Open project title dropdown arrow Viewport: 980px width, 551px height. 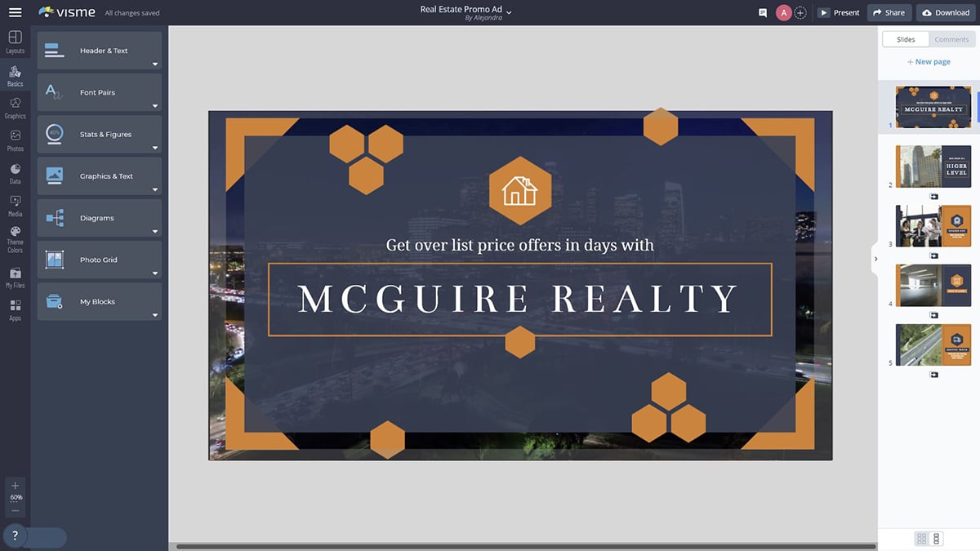click(x=510, y=12)
